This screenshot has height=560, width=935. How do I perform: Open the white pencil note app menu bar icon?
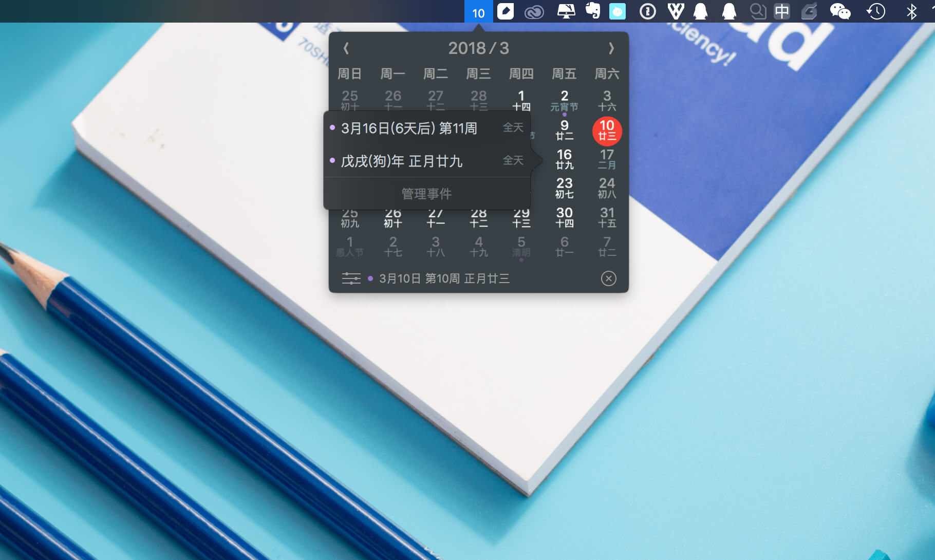[506, 11]
